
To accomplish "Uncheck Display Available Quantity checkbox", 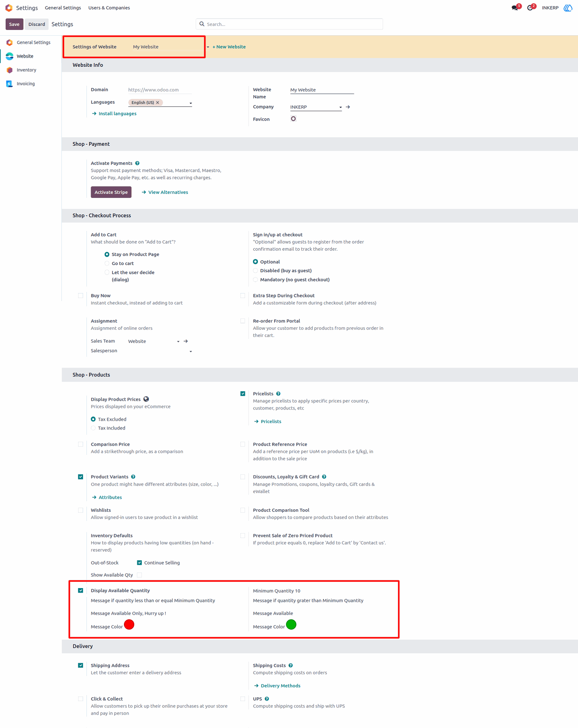I will click(80, 590).
